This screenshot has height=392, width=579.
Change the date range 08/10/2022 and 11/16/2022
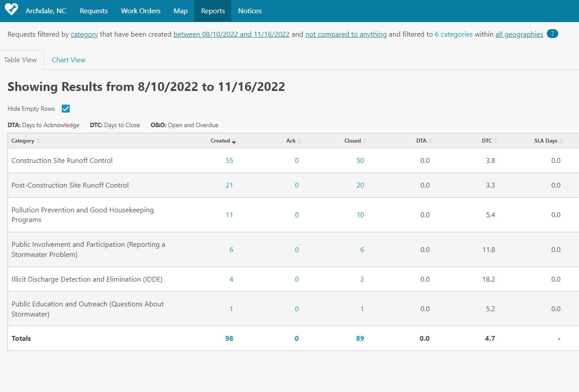(x=231, y=34)
